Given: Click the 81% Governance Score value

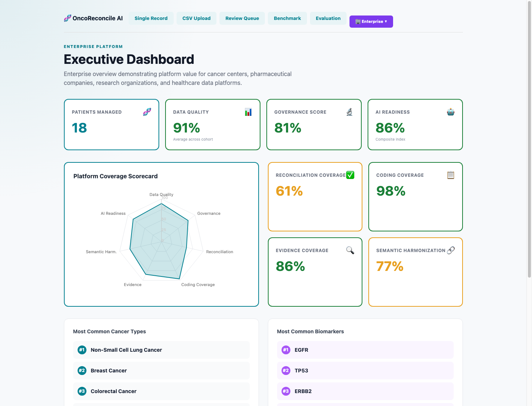Looking at the screenshot, I should click(288, 128).
